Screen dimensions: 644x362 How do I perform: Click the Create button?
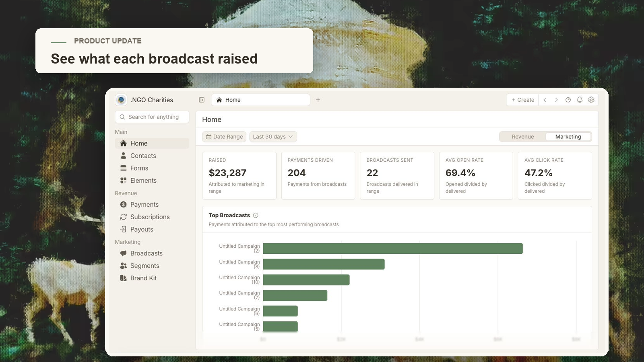[x=522, y=100]
